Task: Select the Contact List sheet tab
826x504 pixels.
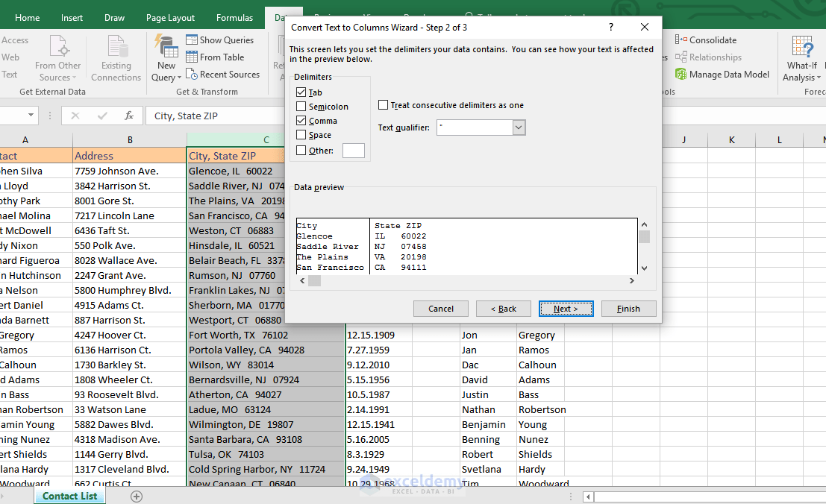Action: click(x=69, y=495)
